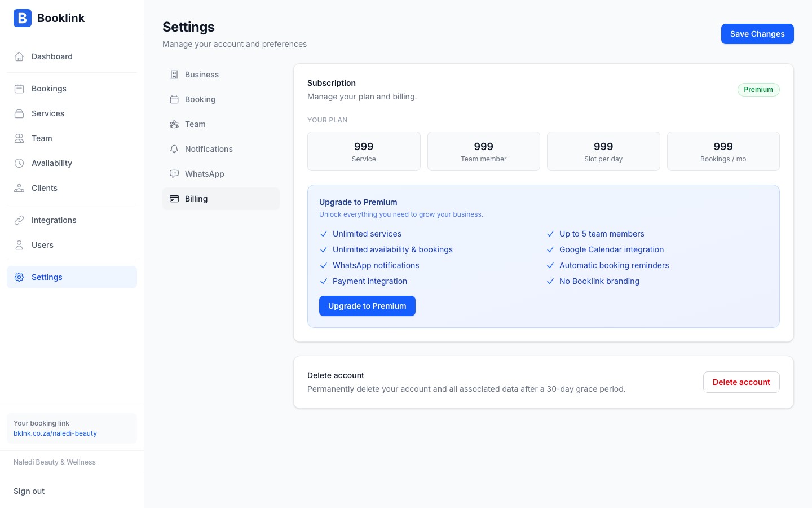Viewport: 812px width, 508px height.
Task: Open Services via the bag icon
Action: click(19, 113)
